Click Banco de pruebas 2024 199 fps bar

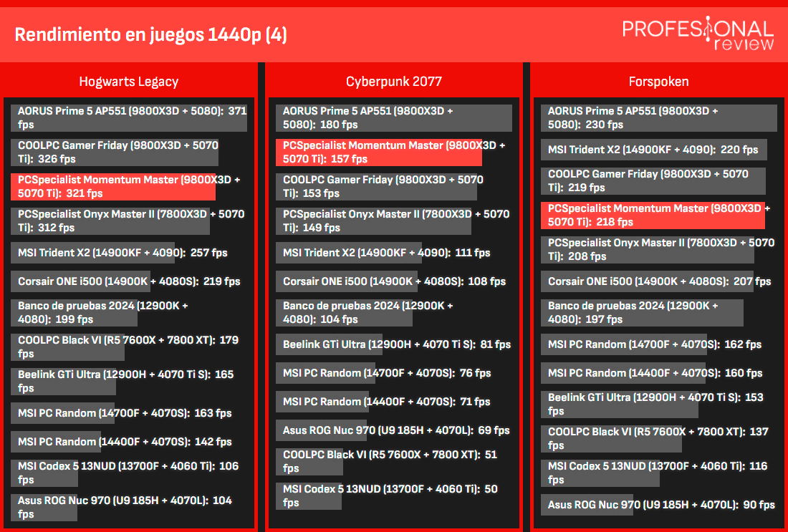[74, 312]
